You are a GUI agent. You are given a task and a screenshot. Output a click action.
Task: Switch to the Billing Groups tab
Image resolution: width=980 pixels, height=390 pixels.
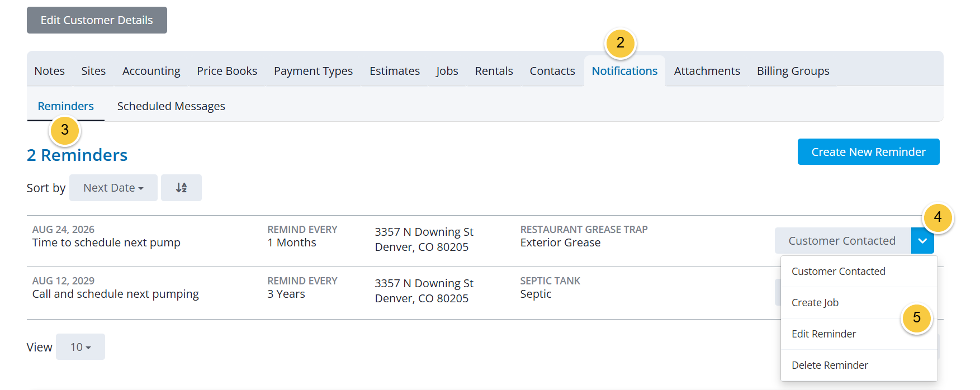793,71
